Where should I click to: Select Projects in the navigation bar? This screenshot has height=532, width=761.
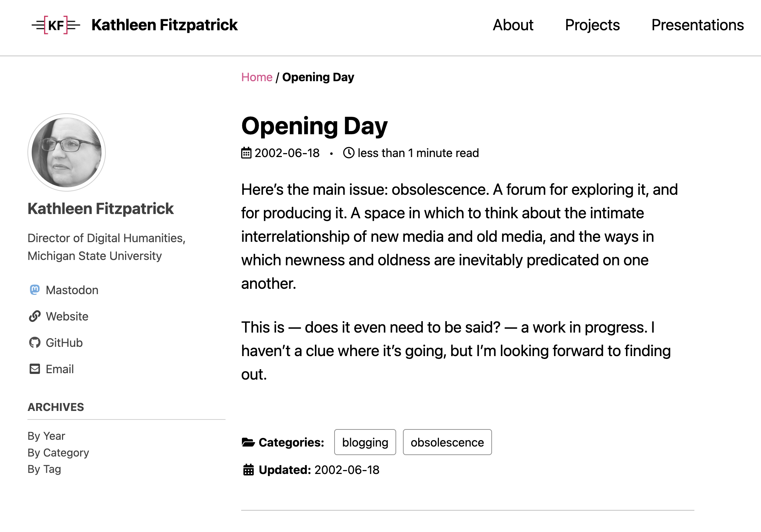[x=592, y=25]
